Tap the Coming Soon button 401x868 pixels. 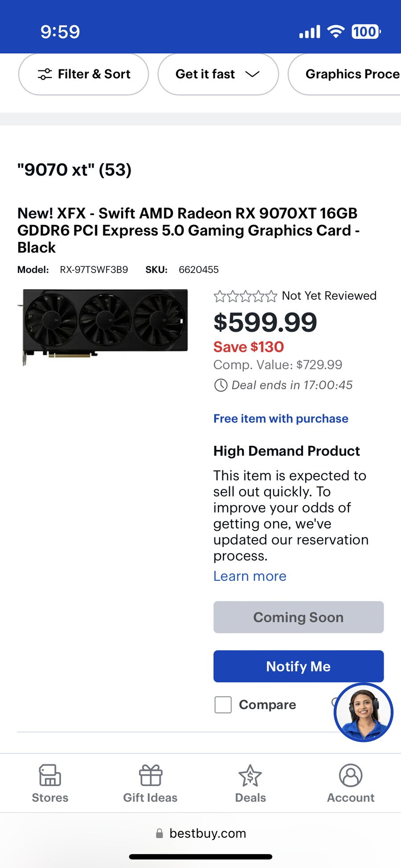point(298,617)
